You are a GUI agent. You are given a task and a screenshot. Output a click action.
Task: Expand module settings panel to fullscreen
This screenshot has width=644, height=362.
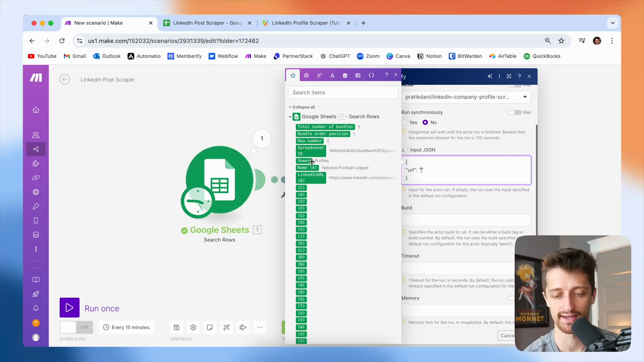(509, 76)
